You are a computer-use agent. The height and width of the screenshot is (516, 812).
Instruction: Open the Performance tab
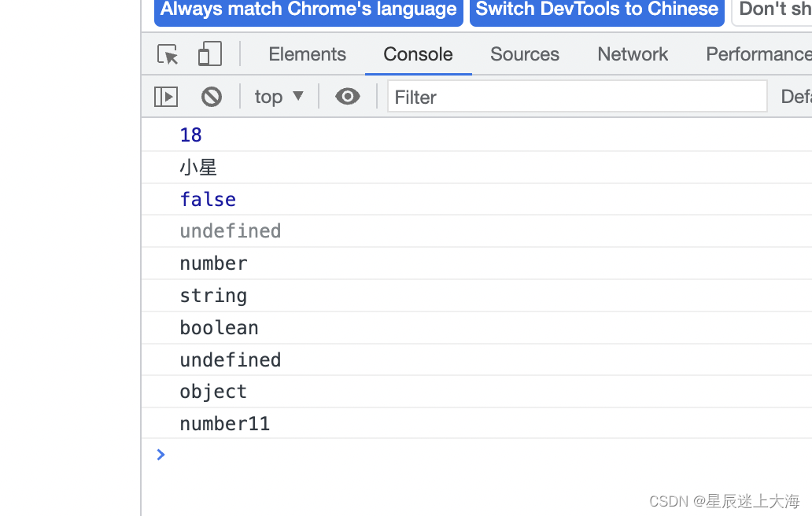[x=758, y=54]
